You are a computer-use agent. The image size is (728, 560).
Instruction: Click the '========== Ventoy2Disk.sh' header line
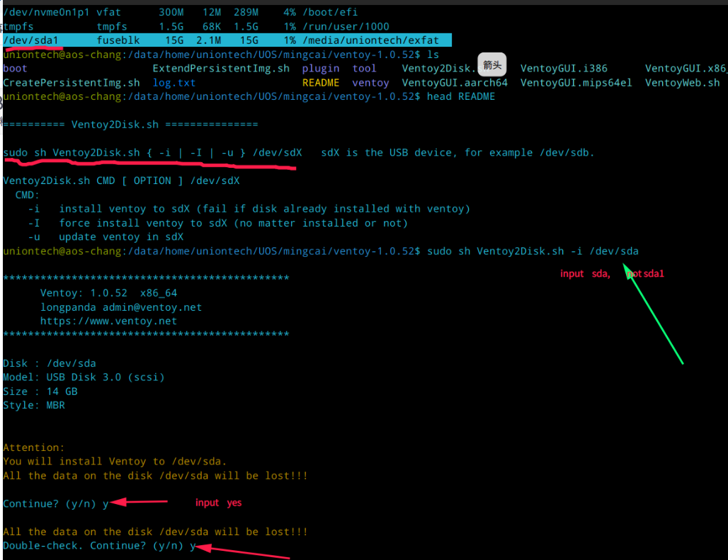[130, 125]
